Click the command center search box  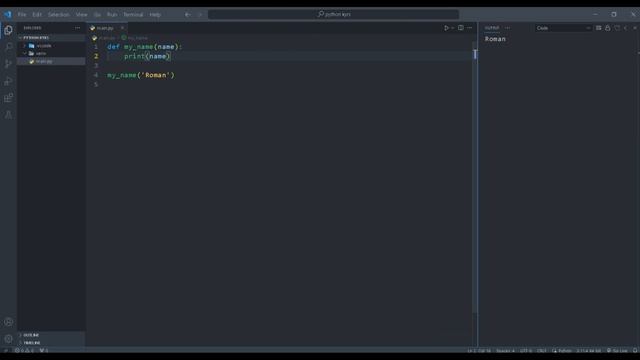click(333, 14)
